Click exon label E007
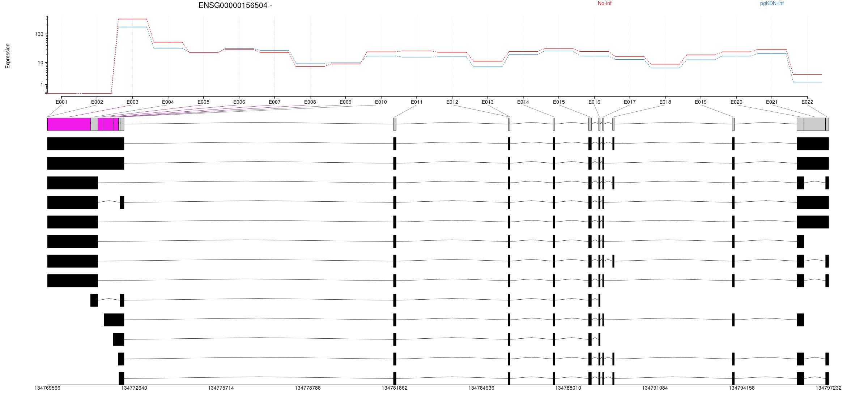The height and width of the screenshot is (394, 868). tap(275, 102)
